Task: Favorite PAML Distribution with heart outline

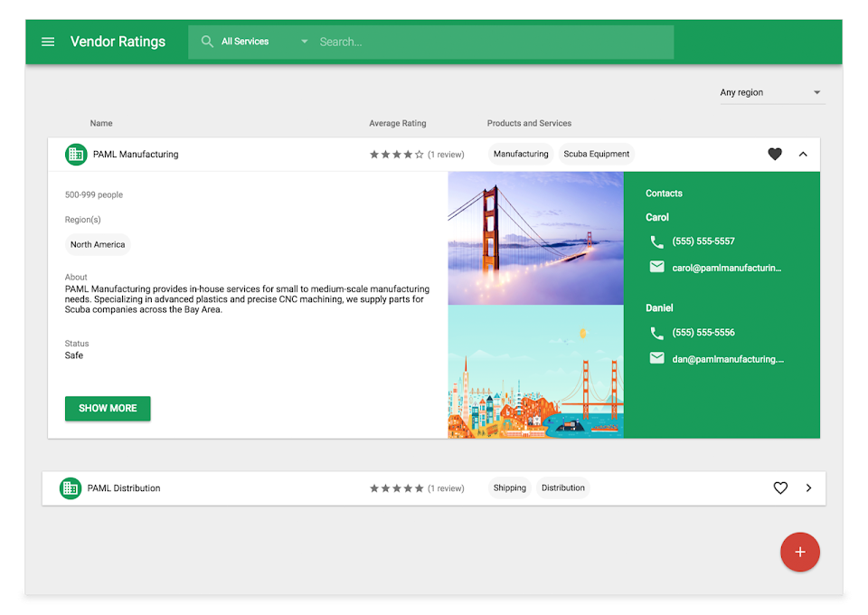Action: pos(780,487)
